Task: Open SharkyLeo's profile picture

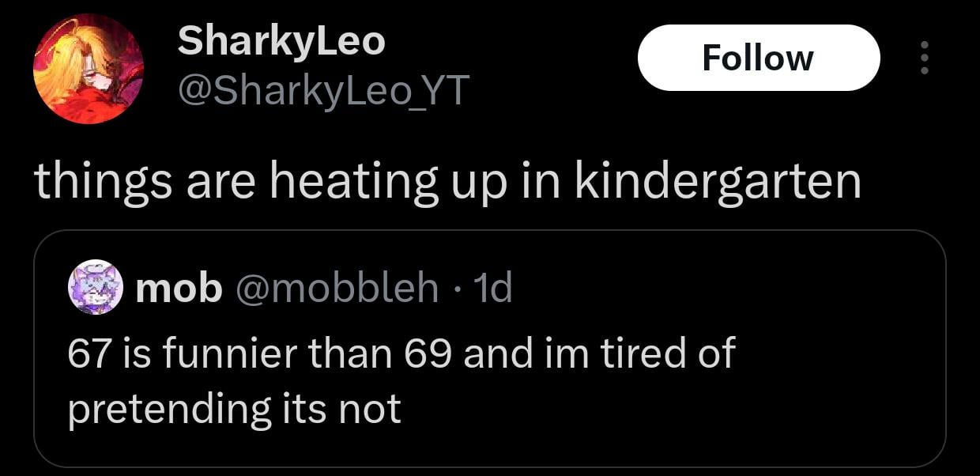Action: pyautogui.click(x=88, y=69)
